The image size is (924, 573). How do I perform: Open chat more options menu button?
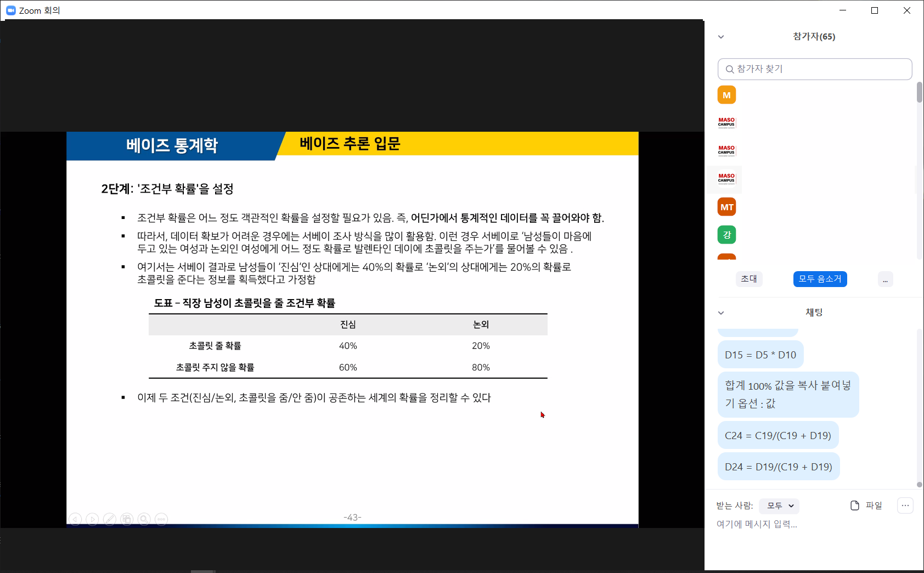pos(905,505)
